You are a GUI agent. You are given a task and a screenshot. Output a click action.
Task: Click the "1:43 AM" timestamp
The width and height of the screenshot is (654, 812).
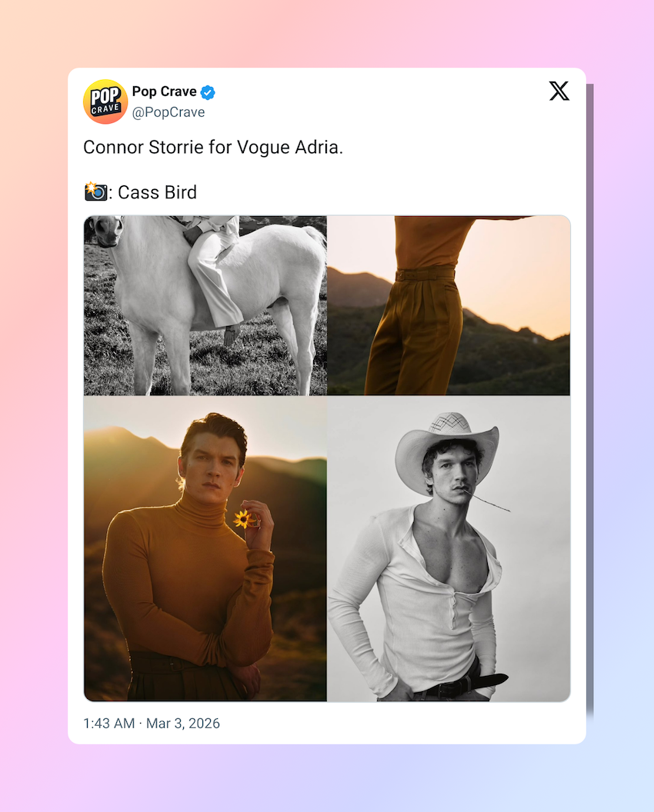tap(108, 724)
